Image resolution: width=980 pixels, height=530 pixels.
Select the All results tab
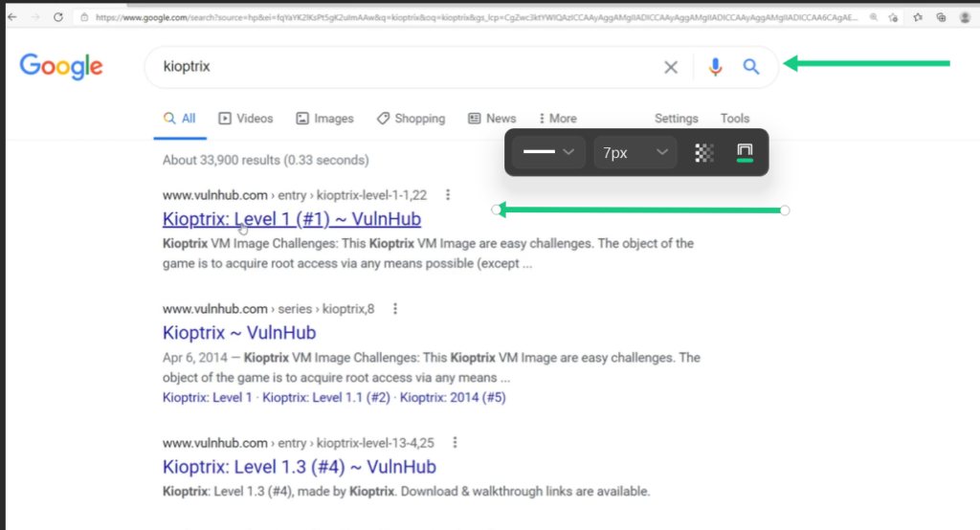(180, 118)
